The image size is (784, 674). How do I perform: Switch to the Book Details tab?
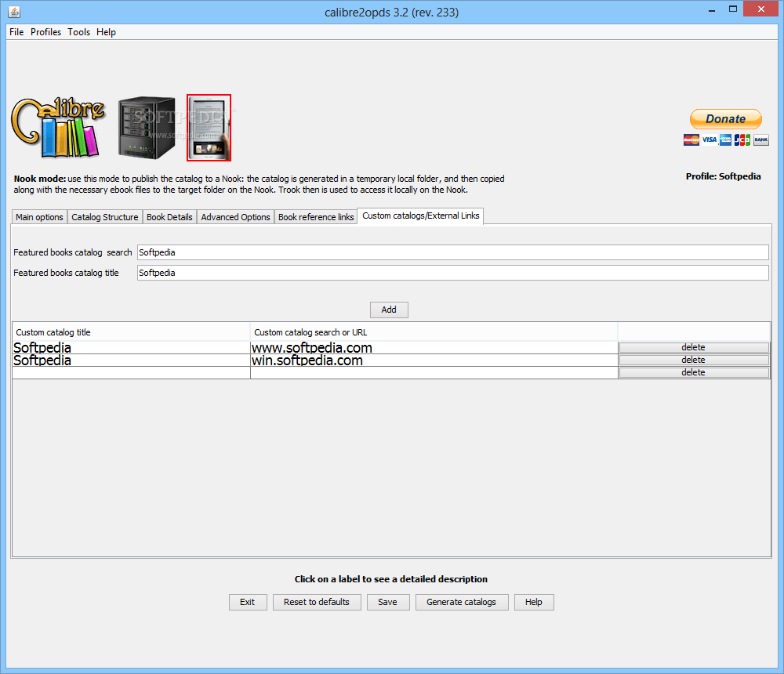(x=169, y=217)
